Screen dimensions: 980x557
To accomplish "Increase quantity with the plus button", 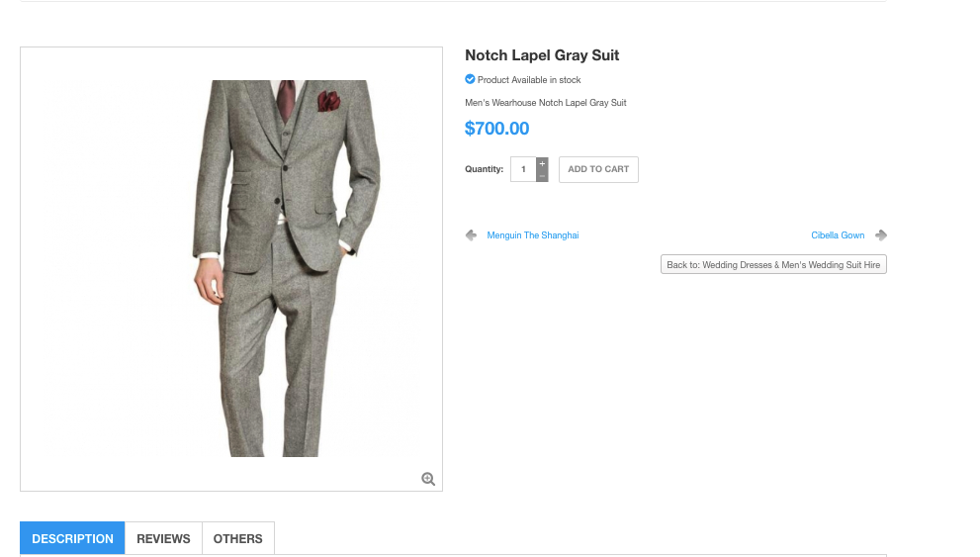I will [542, 163].
